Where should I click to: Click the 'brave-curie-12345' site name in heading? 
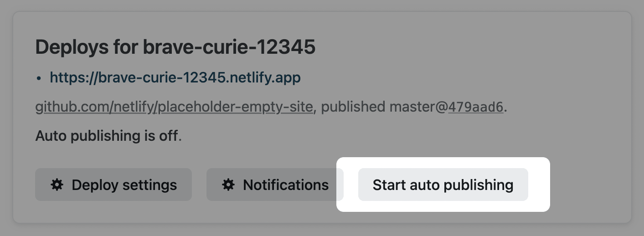pos(229,47)
